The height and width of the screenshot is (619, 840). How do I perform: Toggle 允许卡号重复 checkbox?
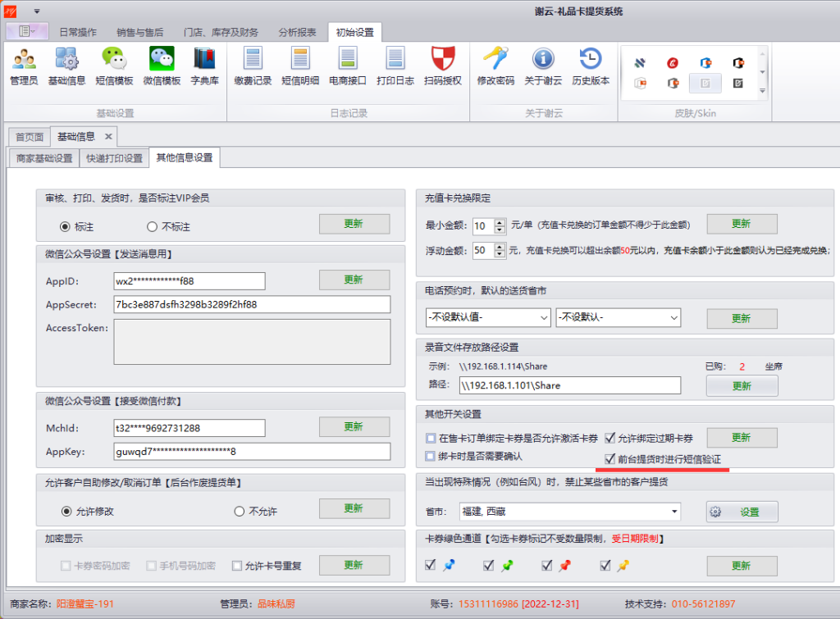click(237, 566)
